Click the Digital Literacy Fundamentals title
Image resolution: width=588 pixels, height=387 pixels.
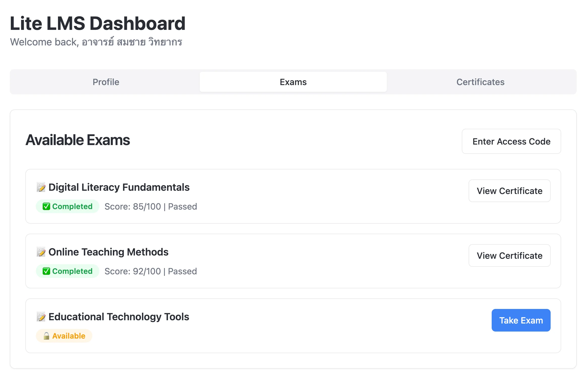click(x=119, y=187)
